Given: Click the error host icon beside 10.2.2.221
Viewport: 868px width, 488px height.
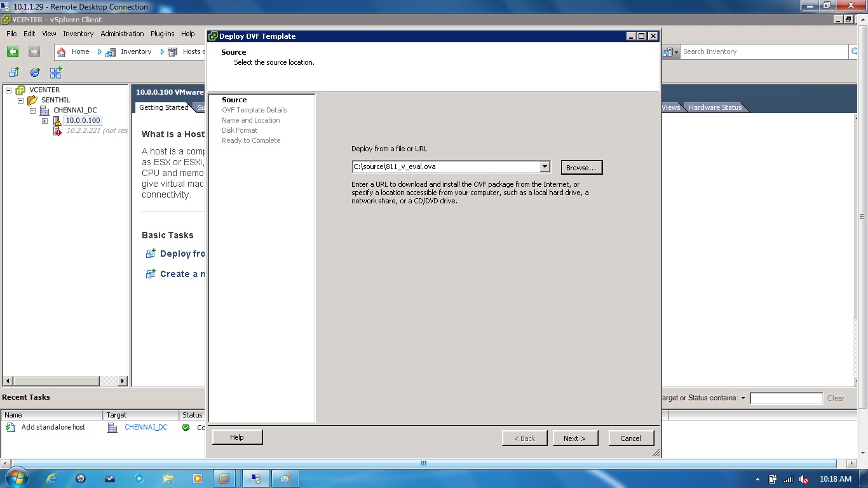Looking at the screenshot, I should pos(57,131).
